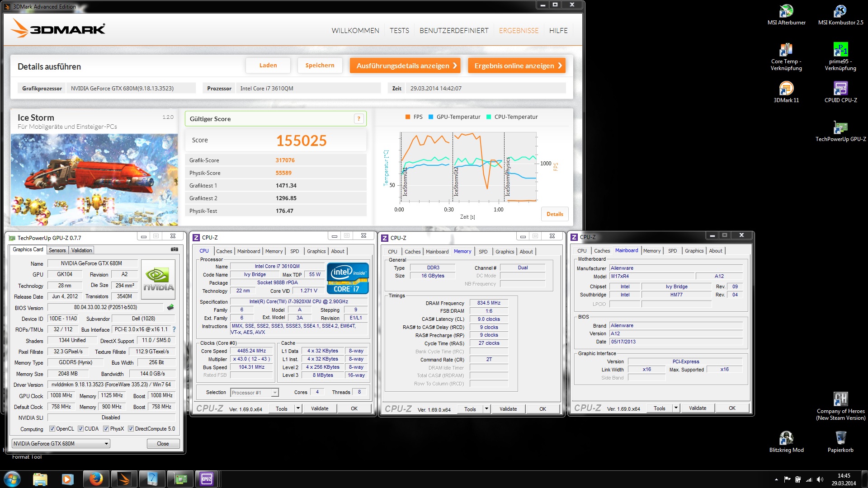The image size is (868, 488).
Task: Toggle CUDA checkbox in GPU-Z
Action: point(80,429)
